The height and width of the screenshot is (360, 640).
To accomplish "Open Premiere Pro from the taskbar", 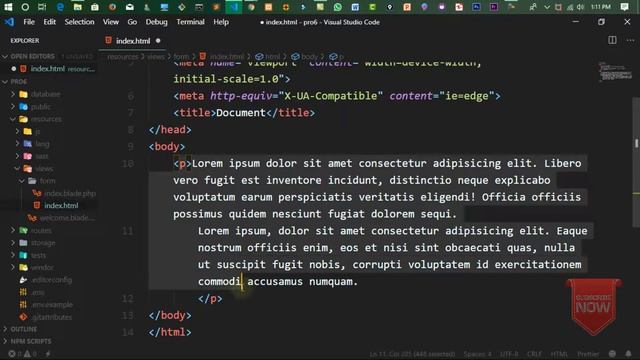I will click(x=494, y=7).
